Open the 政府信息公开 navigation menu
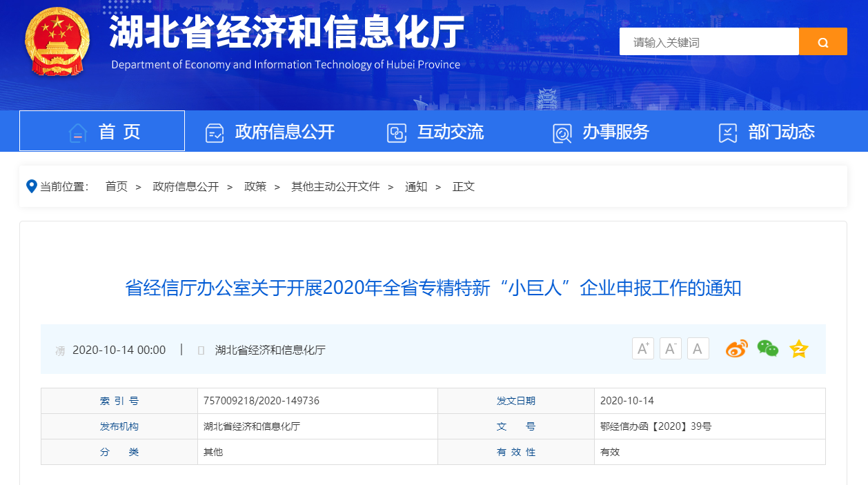868x485 pixels. [270, 132]
